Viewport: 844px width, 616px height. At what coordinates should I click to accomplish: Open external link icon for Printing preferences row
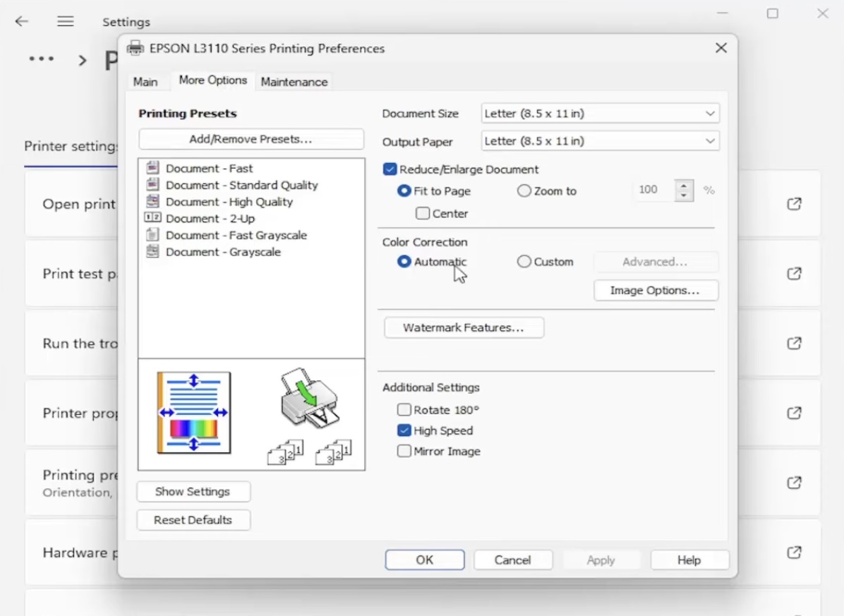click(x=794, y=483)
